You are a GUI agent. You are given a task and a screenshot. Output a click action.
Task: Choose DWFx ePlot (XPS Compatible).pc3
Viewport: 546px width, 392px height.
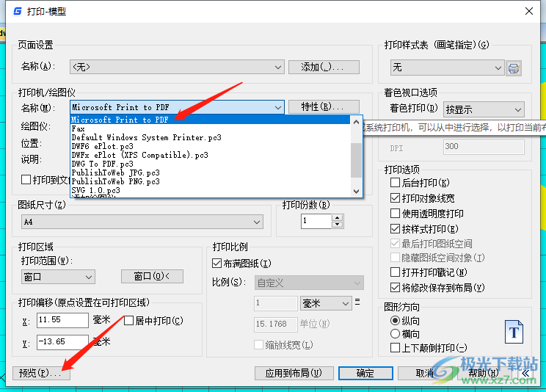(210, 155)
